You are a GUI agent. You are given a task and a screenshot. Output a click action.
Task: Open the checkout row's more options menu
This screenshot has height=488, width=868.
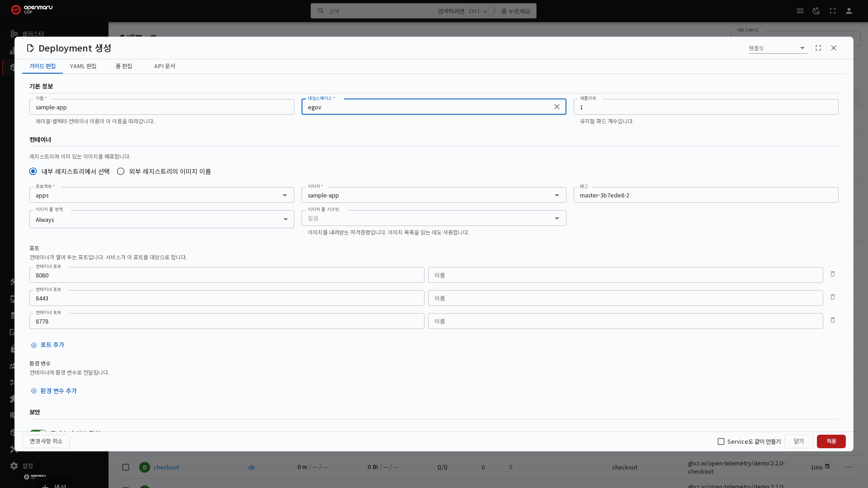(x=849, y=467)
